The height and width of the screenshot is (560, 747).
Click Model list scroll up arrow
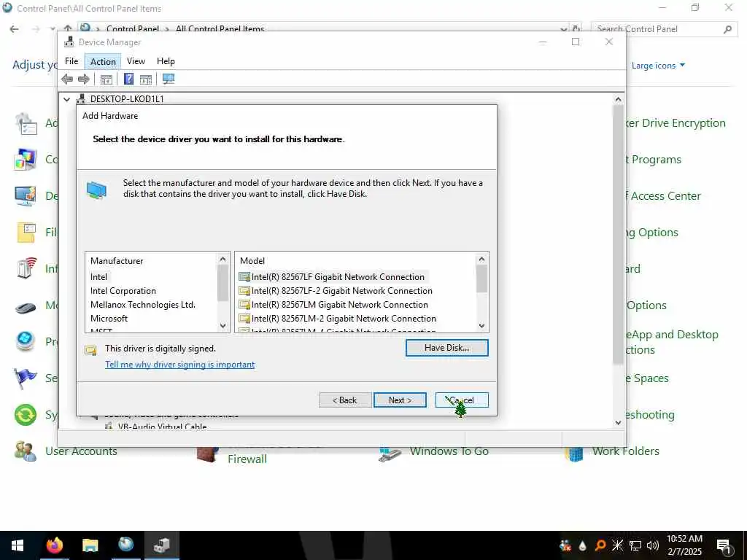[x=481, y=260]
